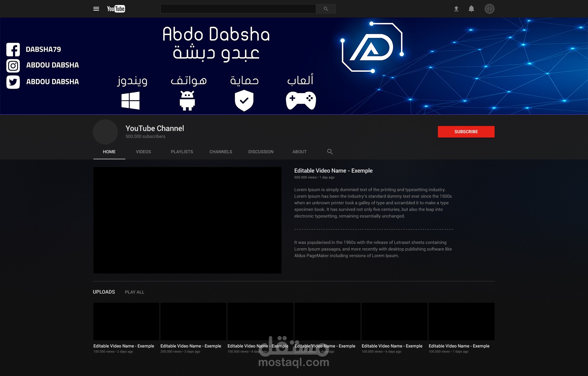Focus the YouTube search field
Screen dimensions: 588x376
tap(238, 9)
